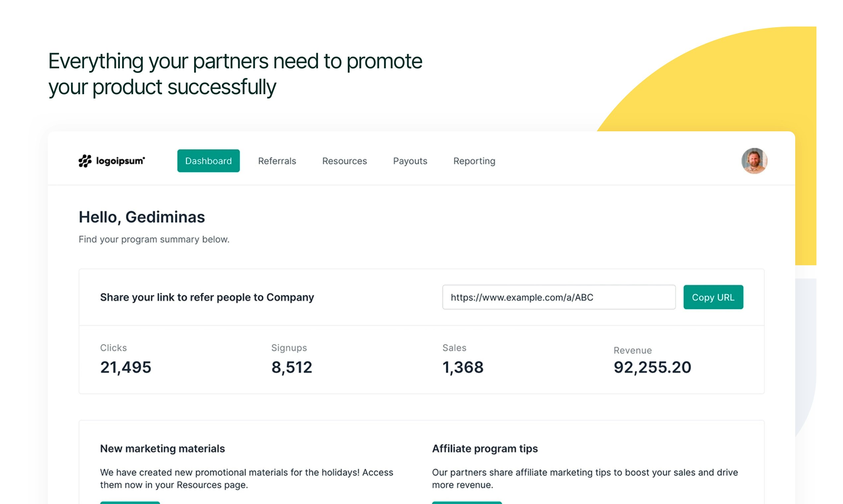Click the Affiliate program tips heading
843x504 pixels.
point(485,449)
